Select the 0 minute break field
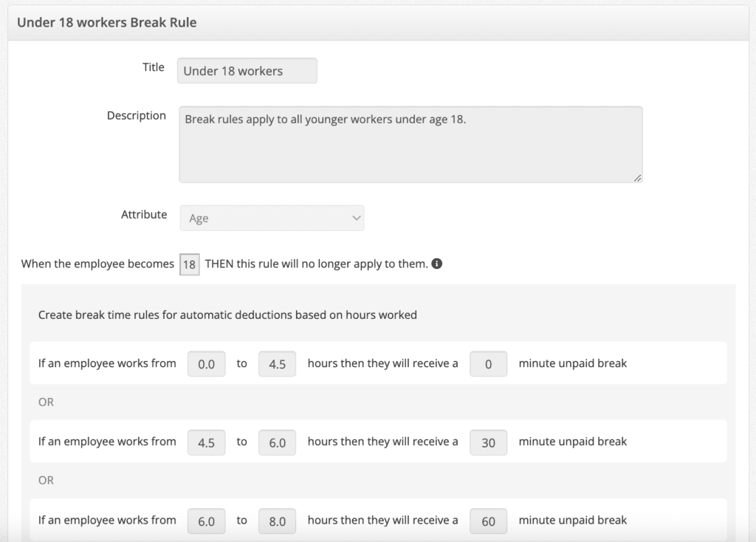This screenshot has height=542, width=756. [x=489, y=364]
